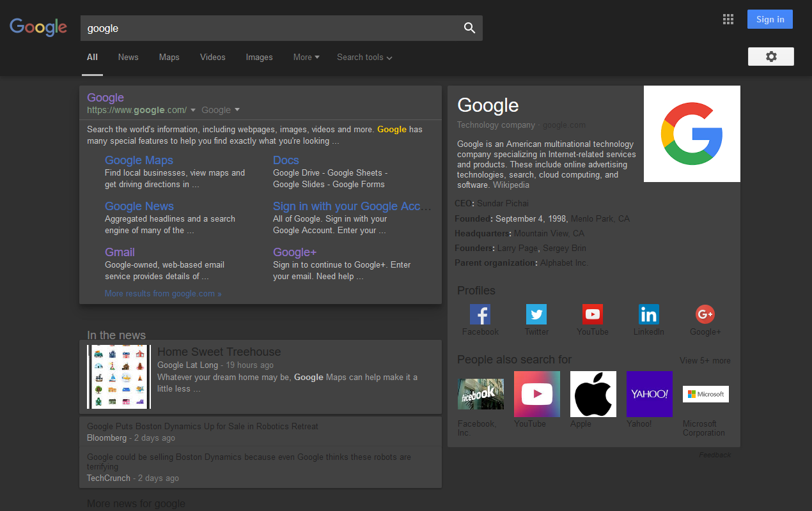Image resolution: width=812 pixels, height=511 pixels.
Task: Click the Microsoft Corporation caption text
Action: (x=704, y=429)
